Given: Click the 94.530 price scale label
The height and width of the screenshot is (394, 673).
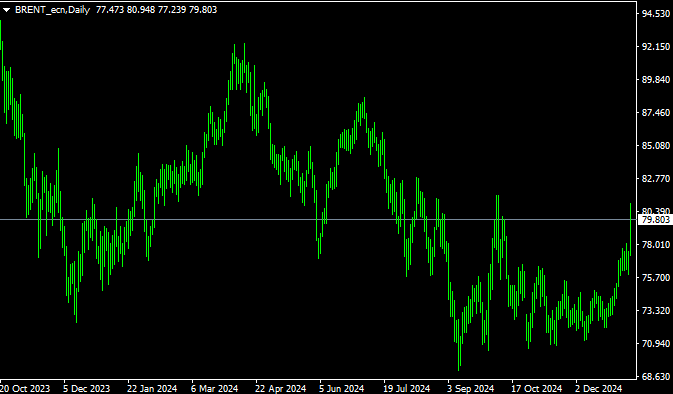Looking at the screenshot, I should pyautogui.click(x=655, y=14).
